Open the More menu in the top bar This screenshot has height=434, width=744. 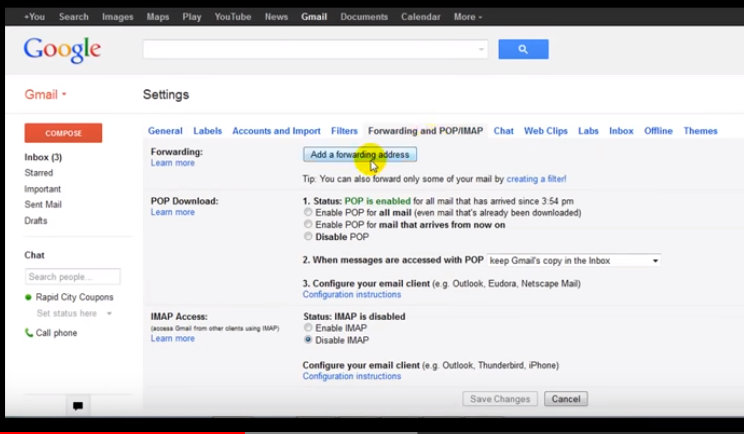[468, 17]
